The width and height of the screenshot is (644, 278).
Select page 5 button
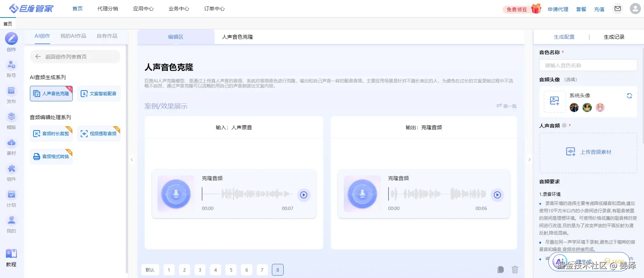[231, 270]
